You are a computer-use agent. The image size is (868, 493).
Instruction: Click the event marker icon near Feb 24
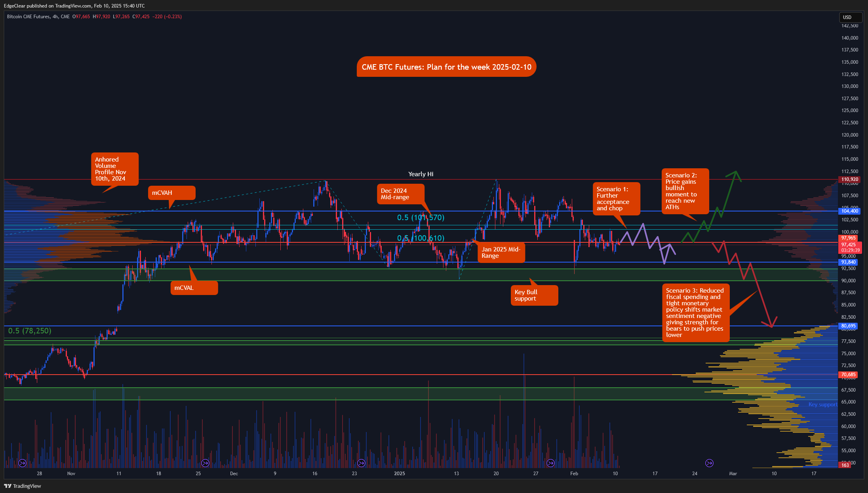tap(709, 463)
